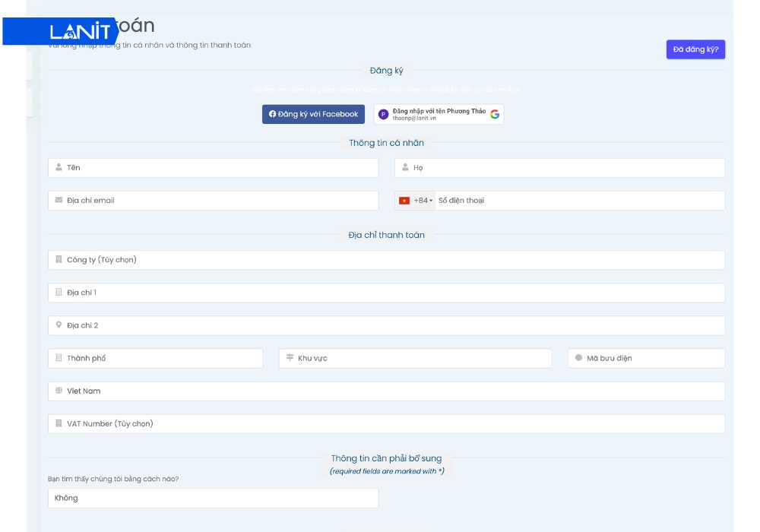Click the building icon in Công ty field
Viewport: 760px width, 532px height.
click(x=59, y=260)
